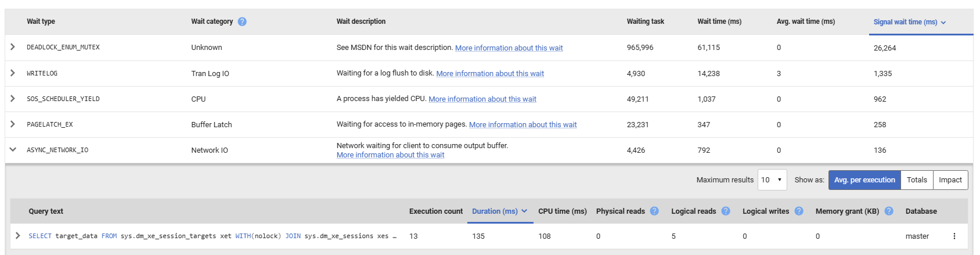The image size is (980, 255).
Task: Sort by Wait time (ms) header
Action: pyautogui.click(x=719, y=21)
